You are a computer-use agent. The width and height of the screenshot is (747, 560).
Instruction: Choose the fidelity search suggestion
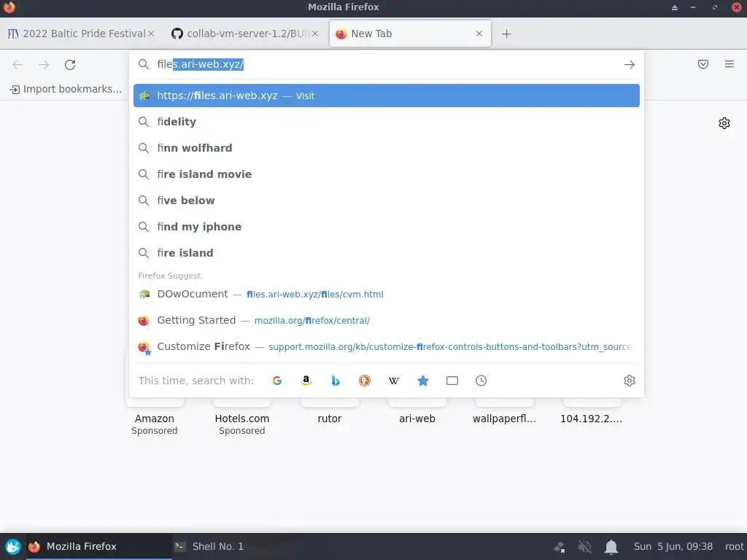coord(387,122)
